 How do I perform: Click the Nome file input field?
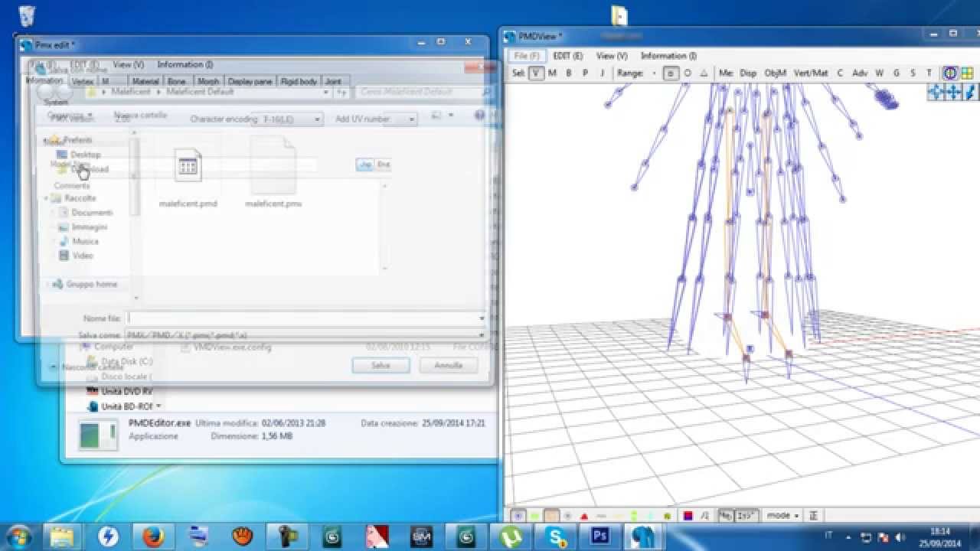(306, 318)
